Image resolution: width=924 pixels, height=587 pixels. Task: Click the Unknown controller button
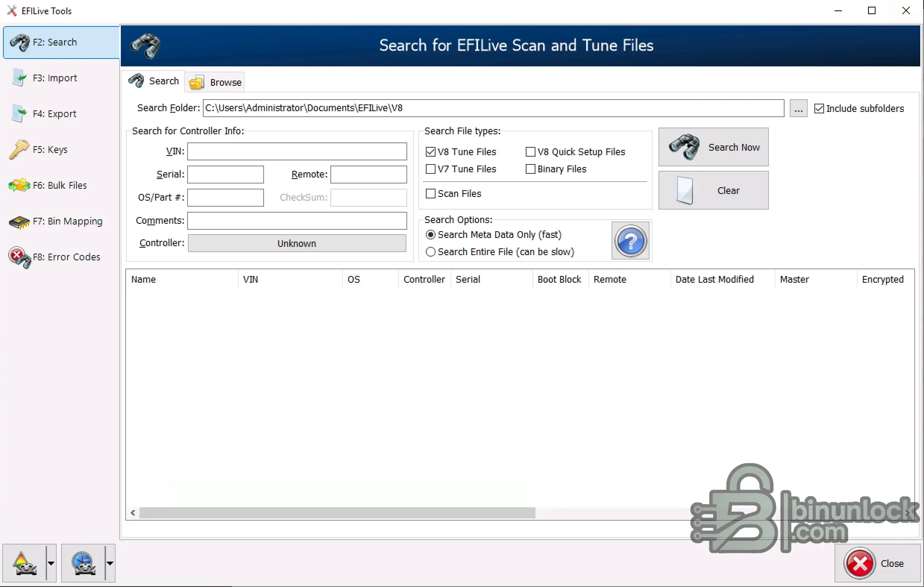pos(296,243)
